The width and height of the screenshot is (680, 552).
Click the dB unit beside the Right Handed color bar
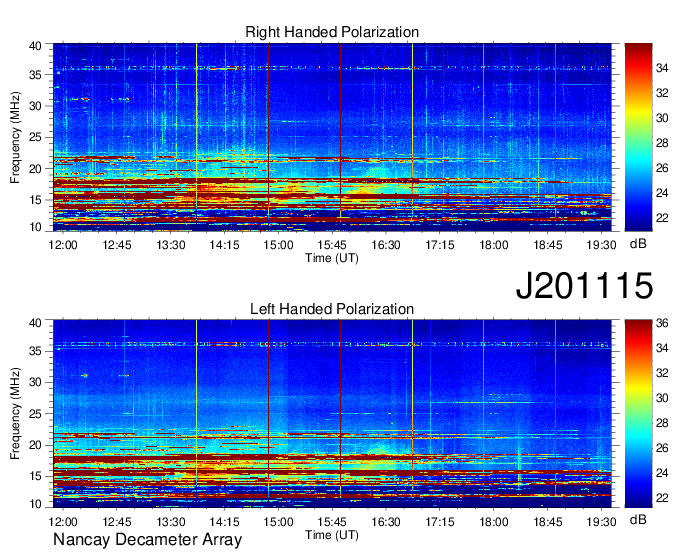click(638, 244)
